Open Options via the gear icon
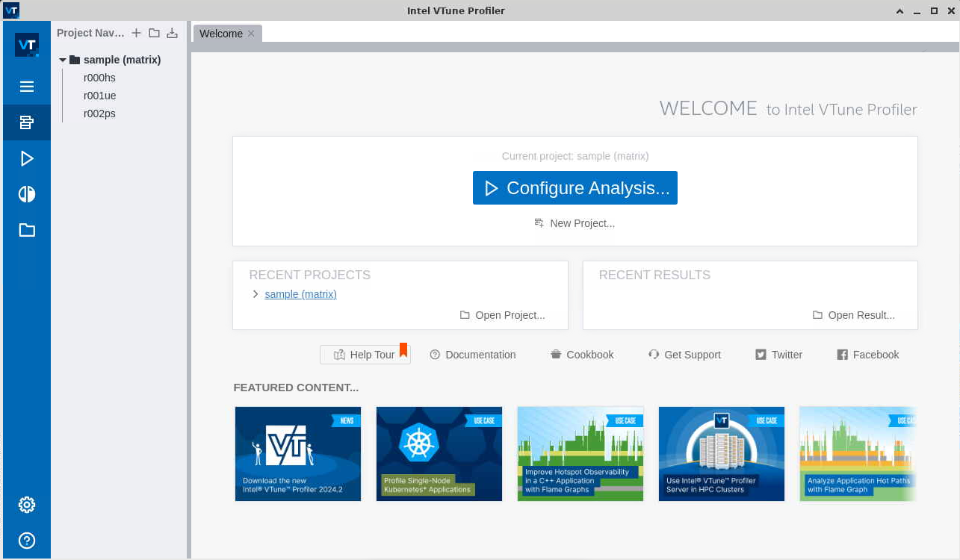The width and height of the screenshot is (960, 560). (27, 505)
